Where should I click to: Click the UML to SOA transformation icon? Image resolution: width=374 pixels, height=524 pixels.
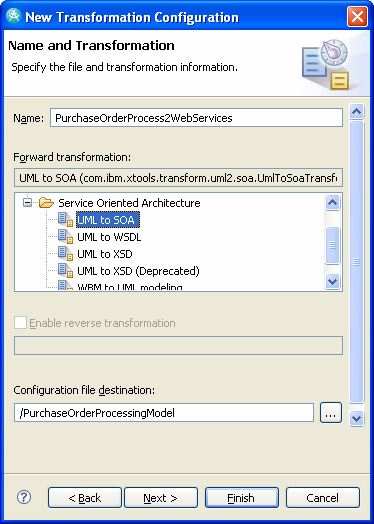(x=66, y=220)
